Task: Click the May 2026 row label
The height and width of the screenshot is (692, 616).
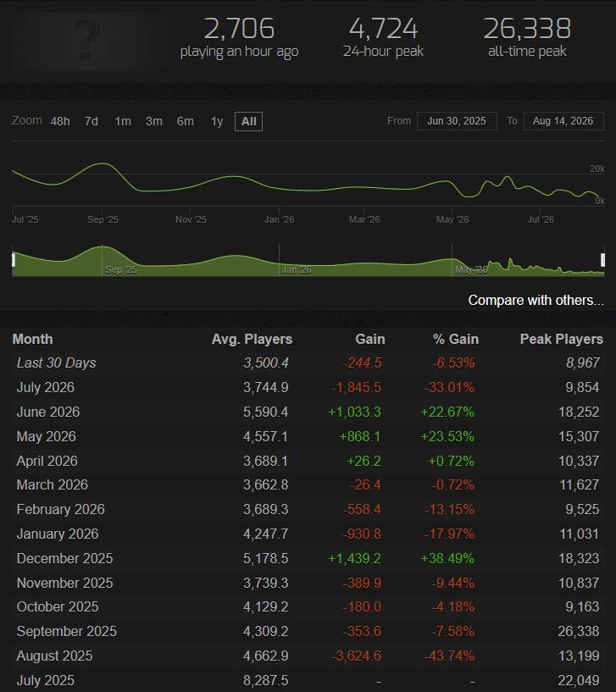Action: pyautogui.click(x=46, y=436)
